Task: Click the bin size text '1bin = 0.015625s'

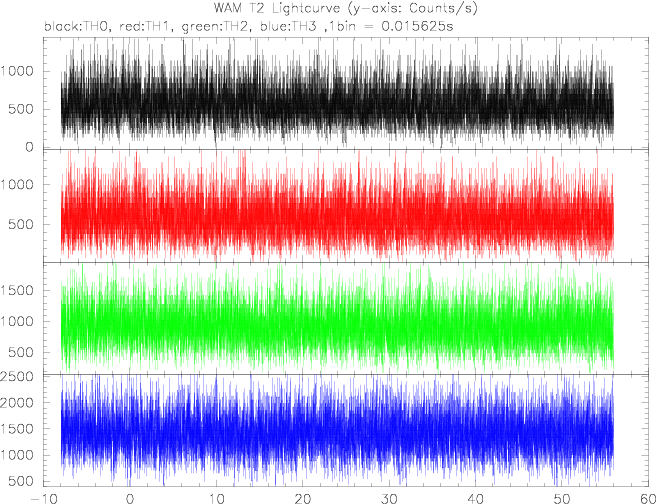Action: (393, 27)
